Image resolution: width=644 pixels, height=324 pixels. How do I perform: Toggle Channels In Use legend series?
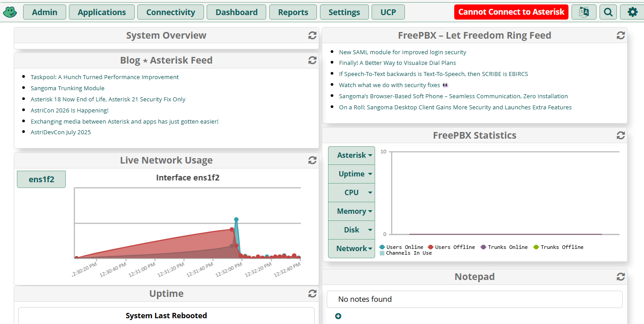(405, 253)
